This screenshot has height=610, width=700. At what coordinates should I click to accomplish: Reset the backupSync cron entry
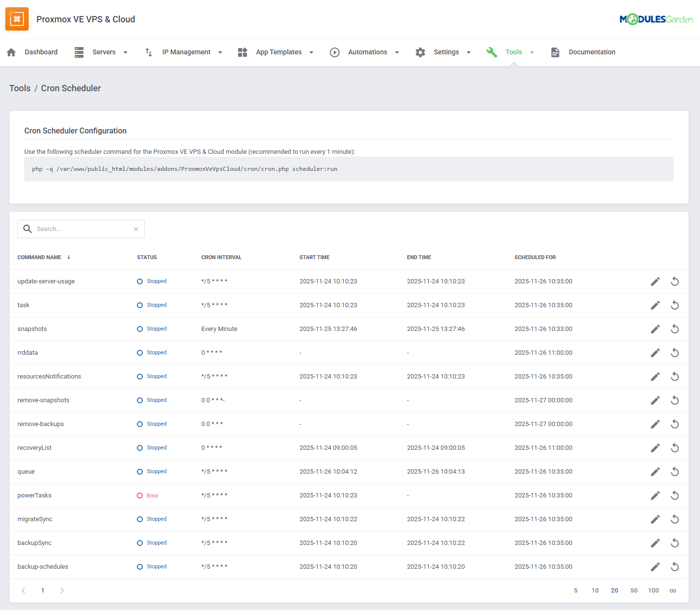675,543
